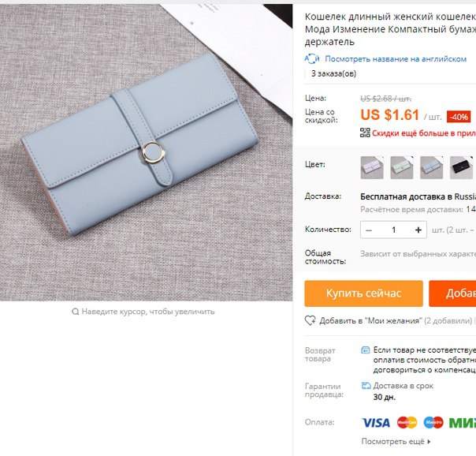Image resolution: width=476 pixels, height=456 pixels.
Task: Pick the black wallet color option
Action: tap(461, 168)
